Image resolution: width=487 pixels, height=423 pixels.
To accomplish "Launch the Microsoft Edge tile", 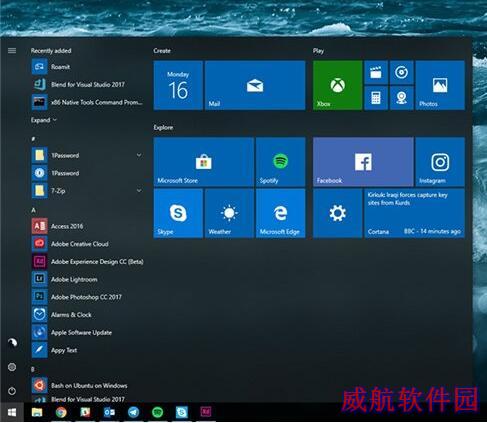I will click(x=281, y=213).
